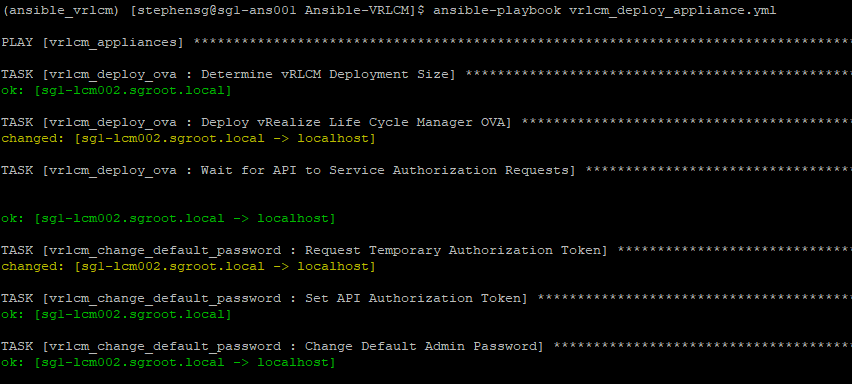Click the blank line below Wait for API task

(x=426, y=194)
